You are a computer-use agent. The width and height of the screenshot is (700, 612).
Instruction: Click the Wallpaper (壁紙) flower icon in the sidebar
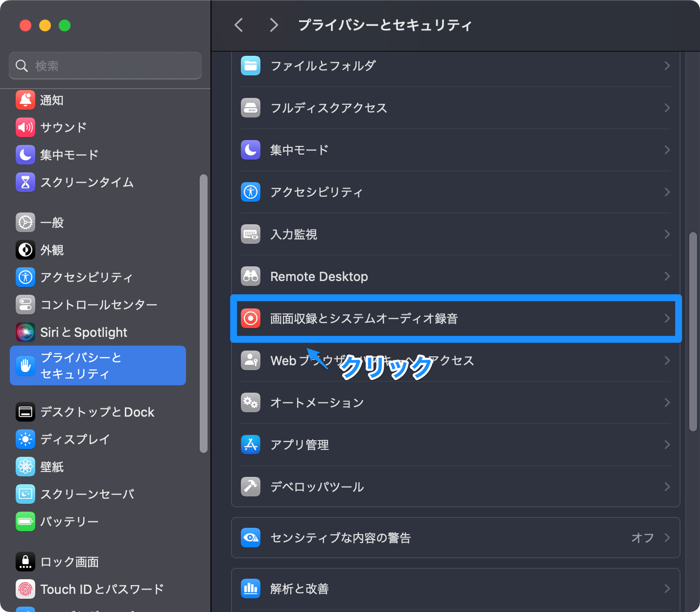tap(25, 467)
